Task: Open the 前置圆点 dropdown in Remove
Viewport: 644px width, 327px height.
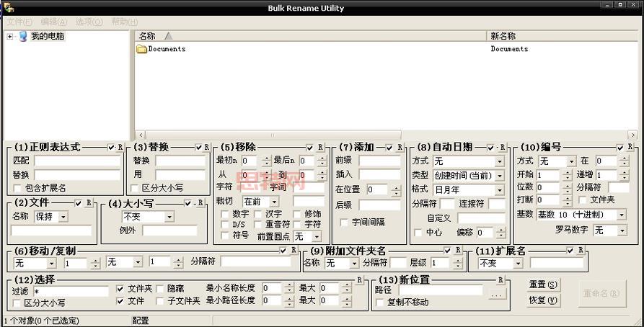Action: coord(317,237)
